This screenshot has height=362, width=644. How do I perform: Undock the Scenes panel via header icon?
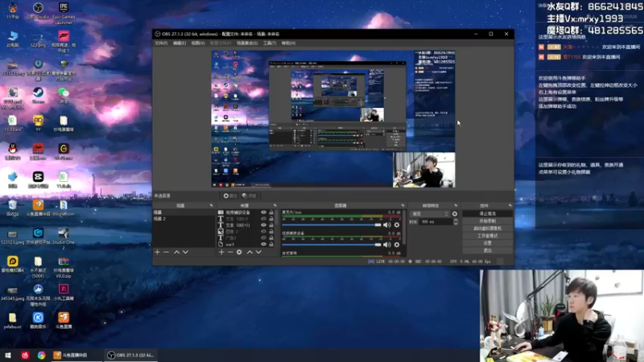pos(212,205)
